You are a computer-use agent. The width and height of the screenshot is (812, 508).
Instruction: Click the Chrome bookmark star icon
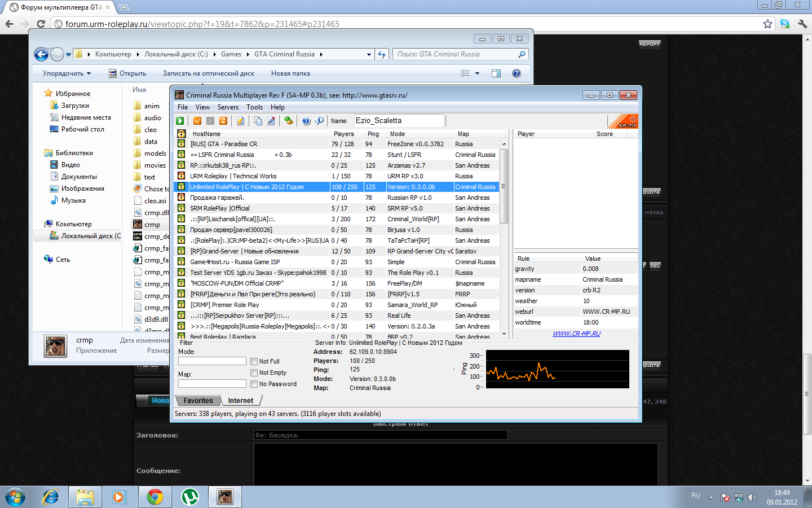[767, 24]
